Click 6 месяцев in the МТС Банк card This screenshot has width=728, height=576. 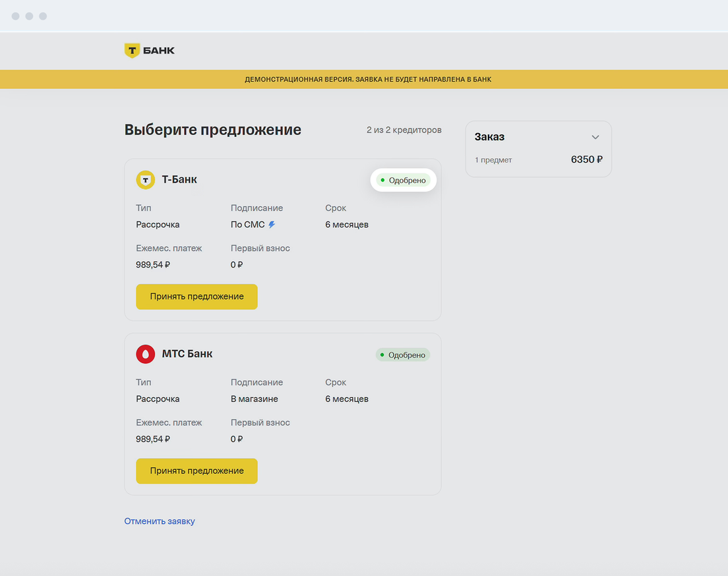tap(347, 399)
